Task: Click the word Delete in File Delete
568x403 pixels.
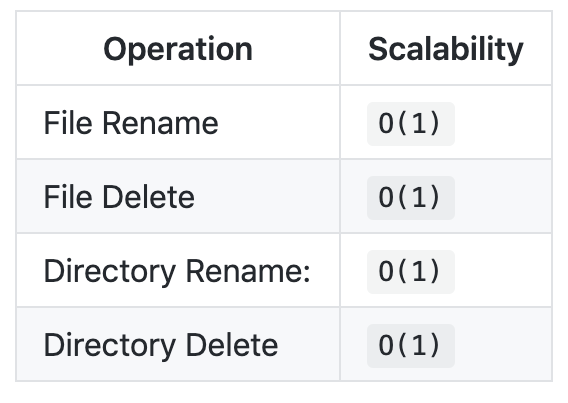Action: pyautogui.click(x=149, y=197)
